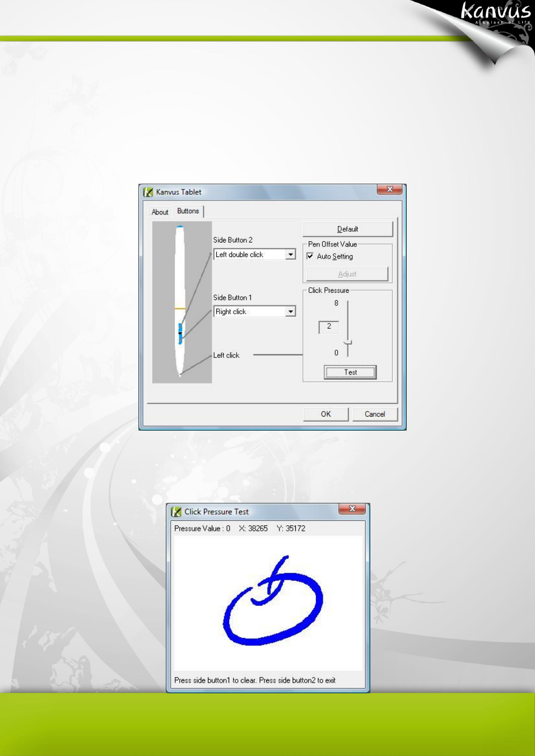Click the Click Pressure slider handle
Image resolution: width=535 pixels, height=756 pixels.
pos(348,342)
